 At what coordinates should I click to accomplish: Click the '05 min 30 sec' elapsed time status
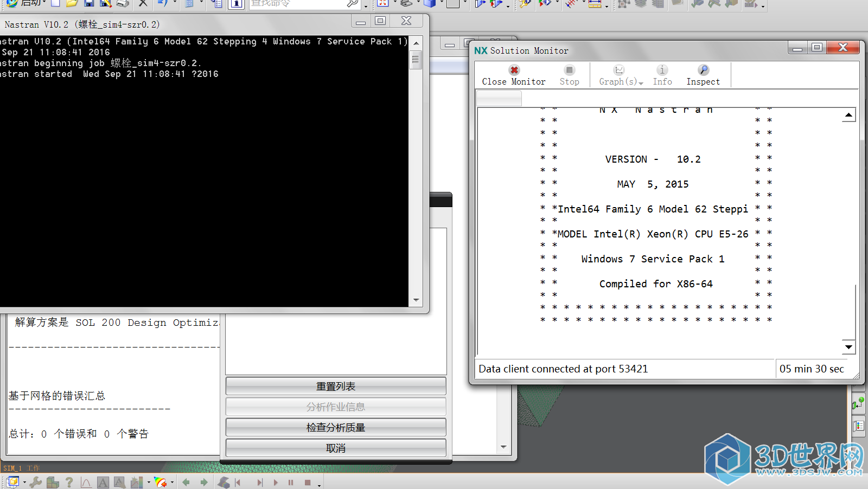[x=812, y=369]
